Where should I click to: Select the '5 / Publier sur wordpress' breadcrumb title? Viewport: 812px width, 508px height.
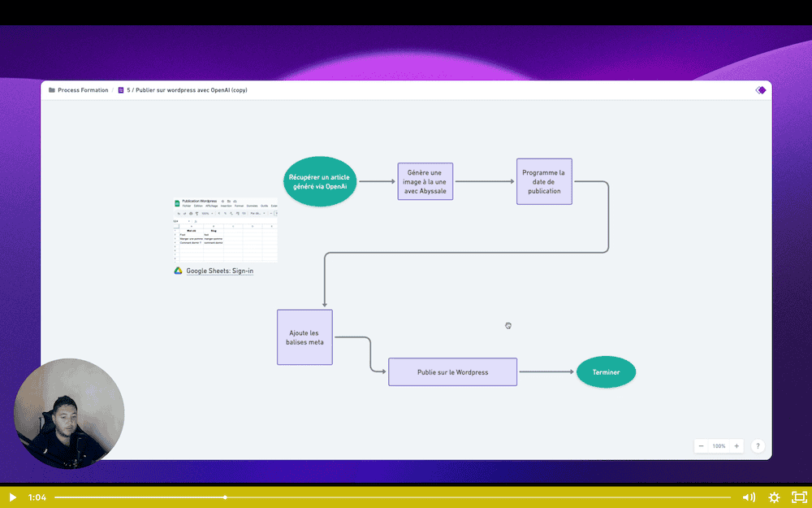(x=187, y=90)
